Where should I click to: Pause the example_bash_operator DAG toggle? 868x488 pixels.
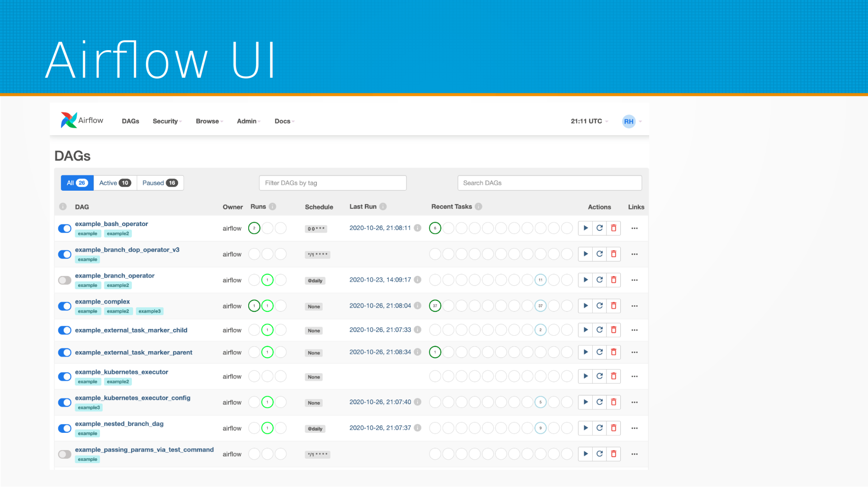(x=65, y=229)
